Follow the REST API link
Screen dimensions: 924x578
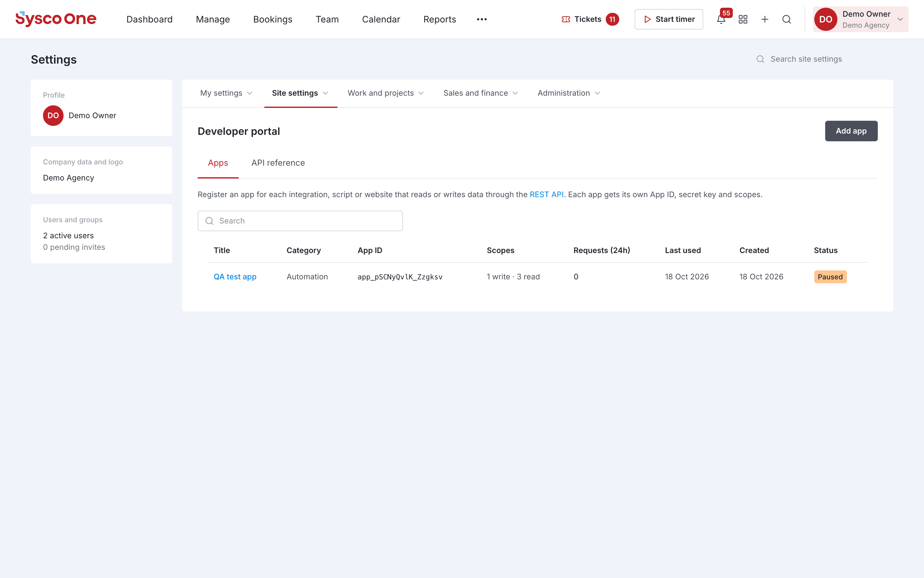pos(546,195)
